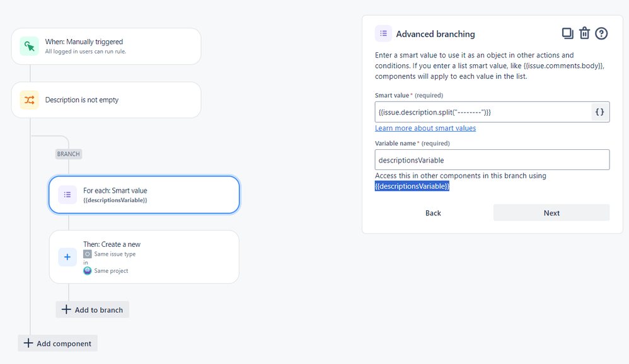Click the Same issue type icon
The image size is (629, 364).
coord(88,254)
